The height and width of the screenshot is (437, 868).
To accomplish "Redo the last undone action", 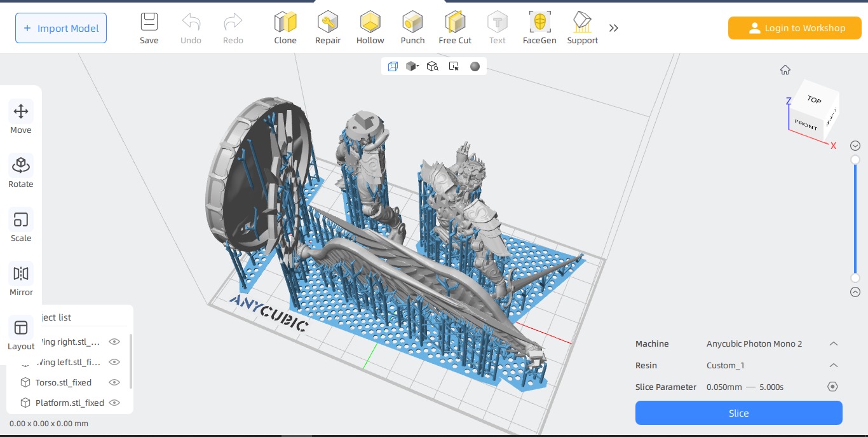I will 233,29.
